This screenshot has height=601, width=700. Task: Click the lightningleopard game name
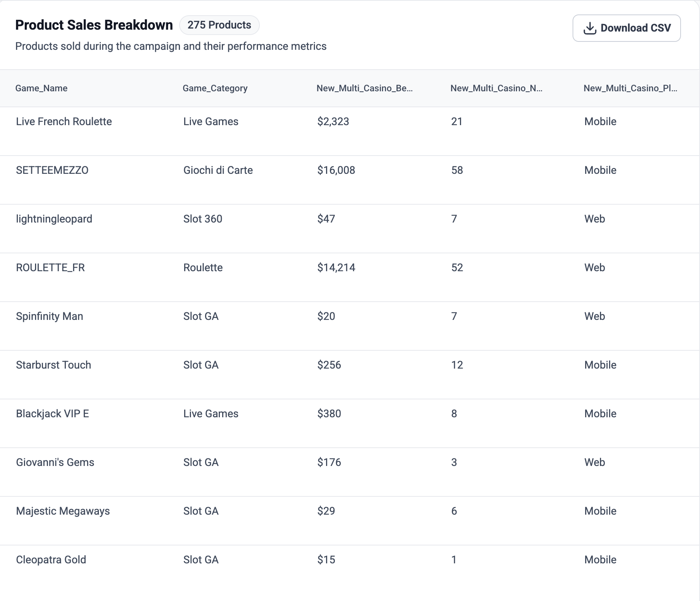pyautogui.click(x=54, y=219)
